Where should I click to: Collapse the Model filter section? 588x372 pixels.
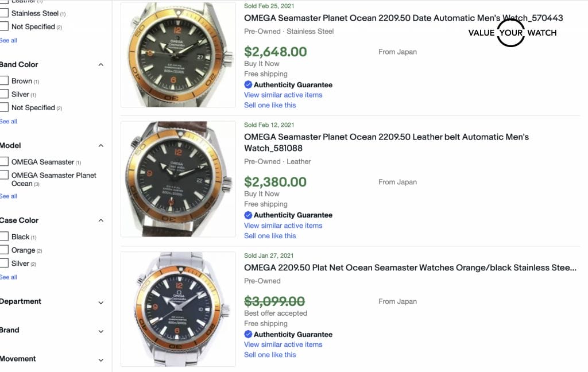click(101, 145)
